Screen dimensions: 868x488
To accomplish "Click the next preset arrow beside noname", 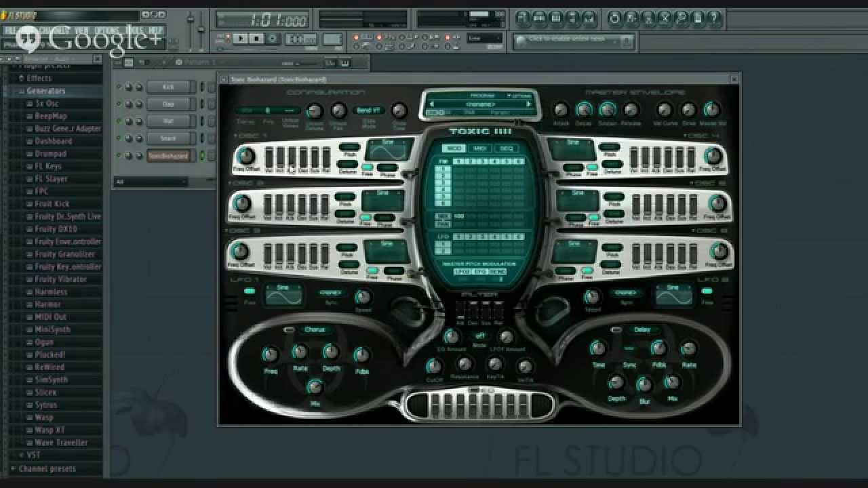I will click(529, 104).
